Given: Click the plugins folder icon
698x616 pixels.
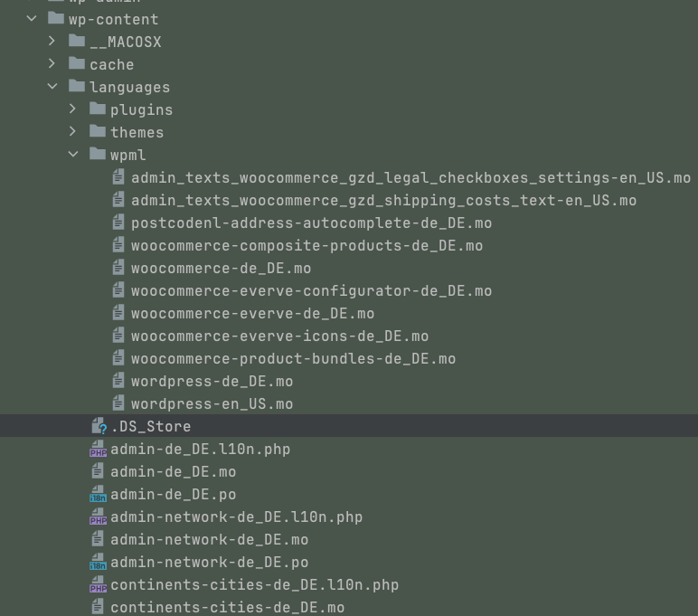Looking at the screenshot, I should click(98, 109).
